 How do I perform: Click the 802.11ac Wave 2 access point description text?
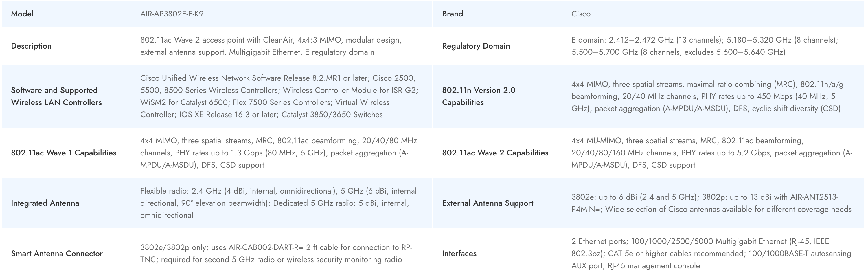pyautogui.click(x=271, y=46)
